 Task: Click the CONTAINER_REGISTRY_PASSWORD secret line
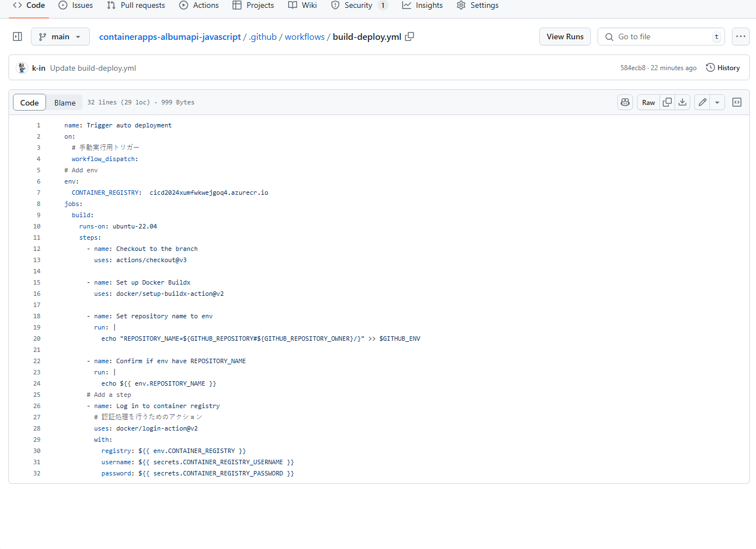(x=198, y=473)
